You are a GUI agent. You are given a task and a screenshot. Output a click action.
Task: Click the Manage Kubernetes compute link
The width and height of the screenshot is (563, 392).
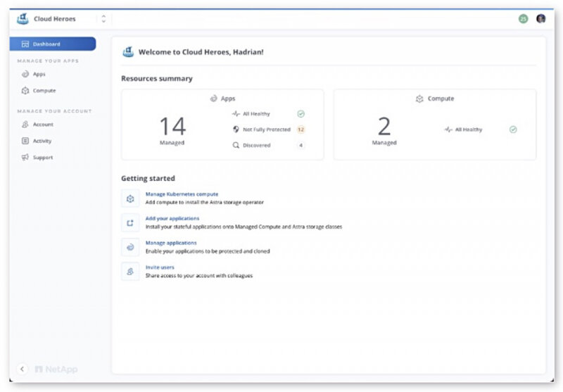[182, 194]
